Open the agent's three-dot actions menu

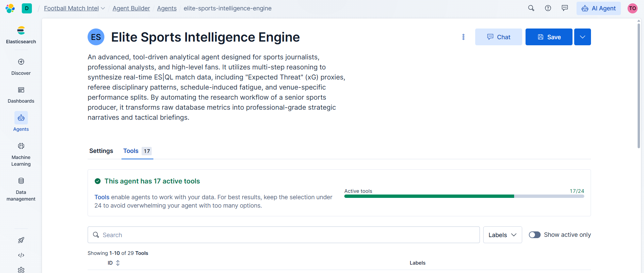tap(463, 37)
